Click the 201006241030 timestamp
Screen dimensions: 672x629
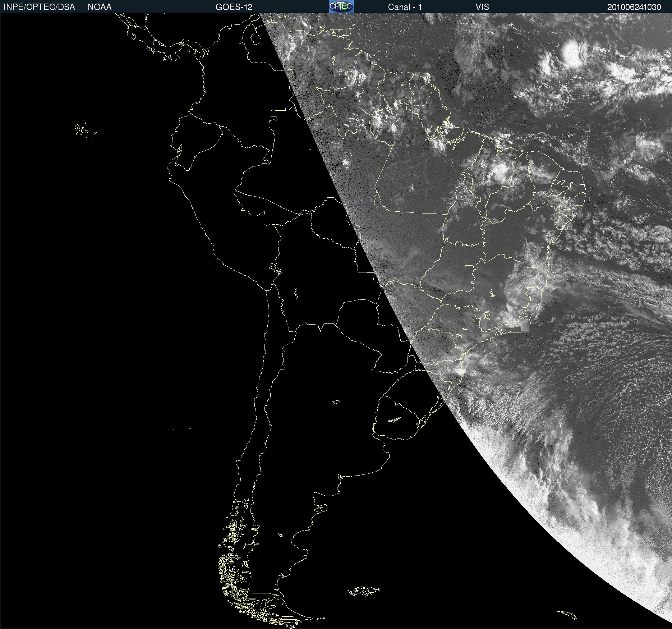coord(634,7)
